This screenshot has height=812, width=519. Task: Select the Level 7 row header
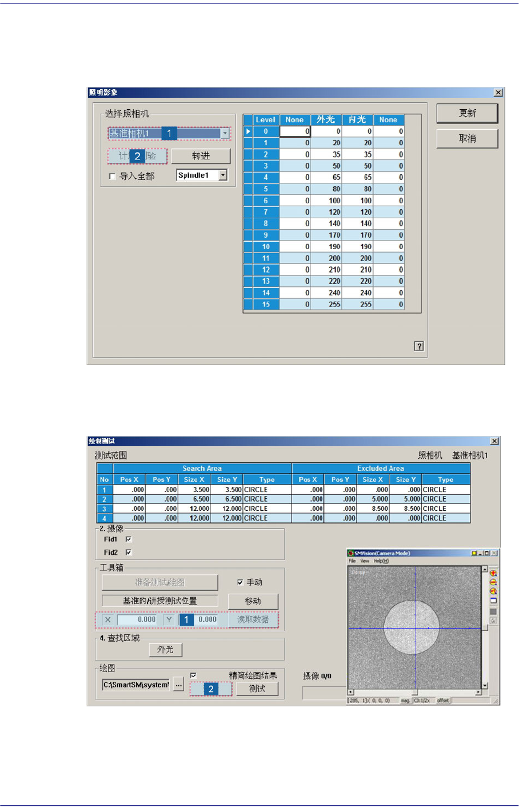pyautogui.click(x=266, y=212)
